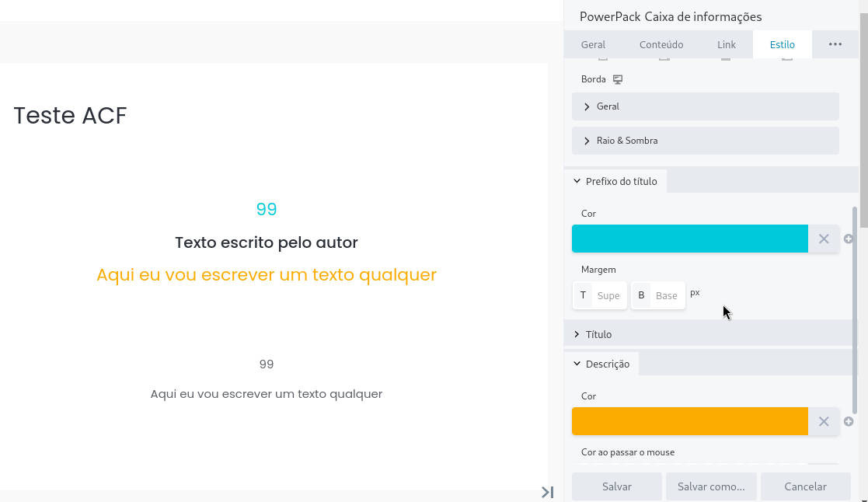
Task: Click the Salvar button
Action: point(617,486)
